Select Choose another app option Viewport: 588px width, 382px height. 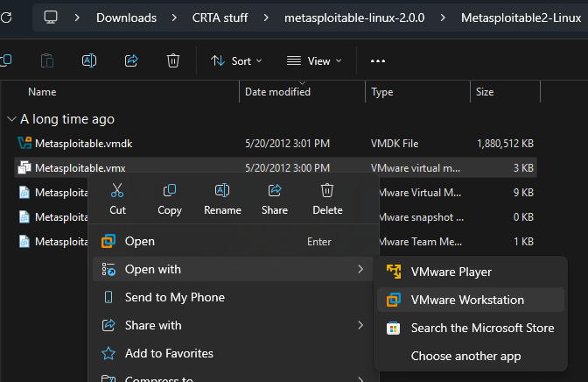pyautogui.click(x=465, y=356)
